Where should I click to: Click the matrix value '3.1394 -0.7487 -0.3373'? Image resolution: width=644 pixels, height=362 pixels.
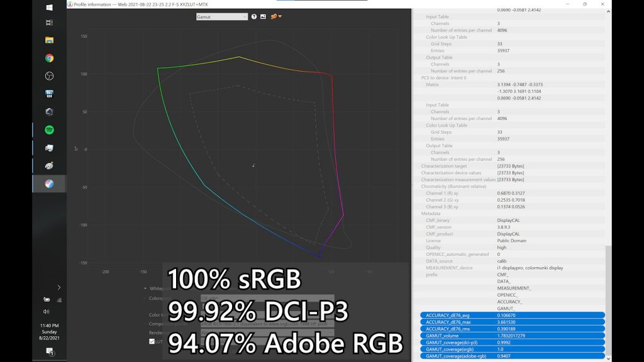(x=519, y=85)
